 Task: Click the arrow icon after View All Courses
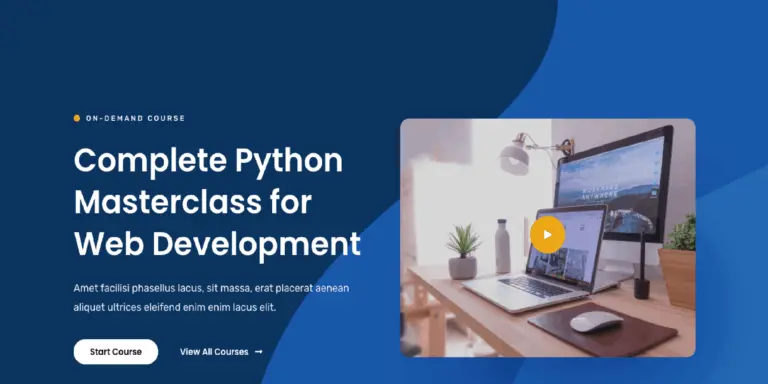[x=259, y=352]
